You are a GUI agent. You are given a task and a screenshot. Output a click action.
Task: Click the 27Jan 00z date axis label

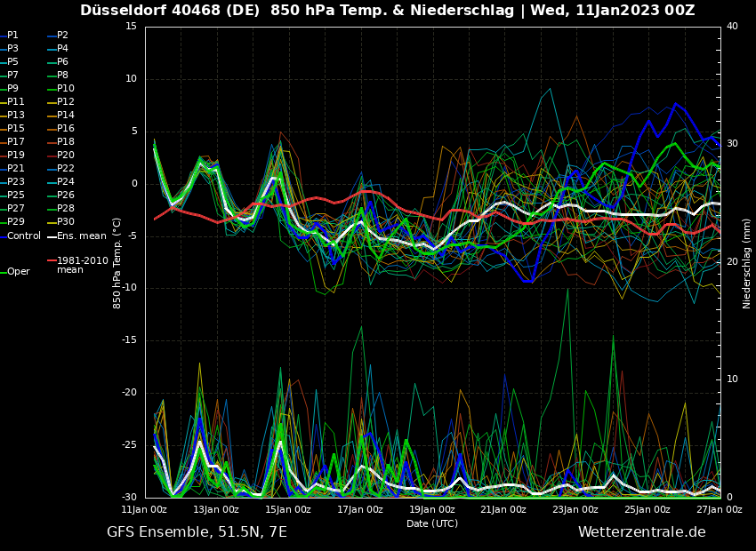tap(719, 510)
